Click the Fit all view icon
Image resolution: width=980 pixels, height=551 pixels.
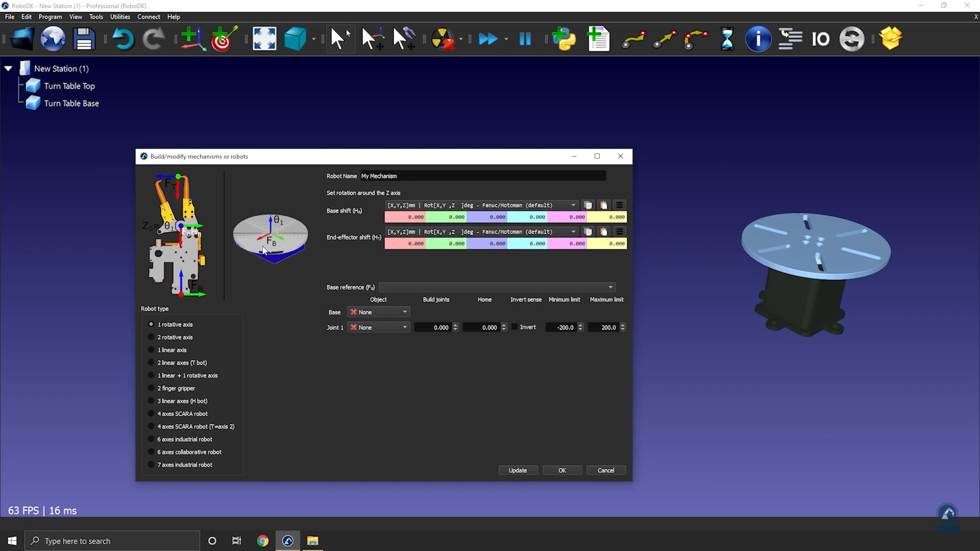[x=264, y=39]
